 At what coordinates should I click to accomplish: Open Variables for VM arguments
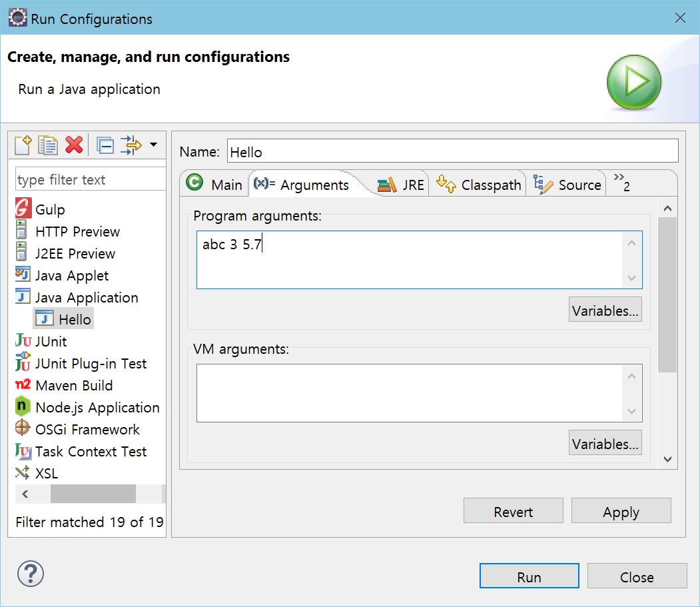pos(605,443)
